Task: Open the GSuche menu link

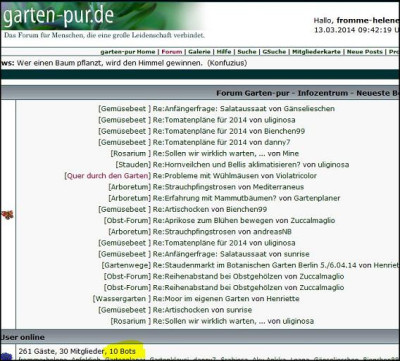Action: click(x=274, y=52)
